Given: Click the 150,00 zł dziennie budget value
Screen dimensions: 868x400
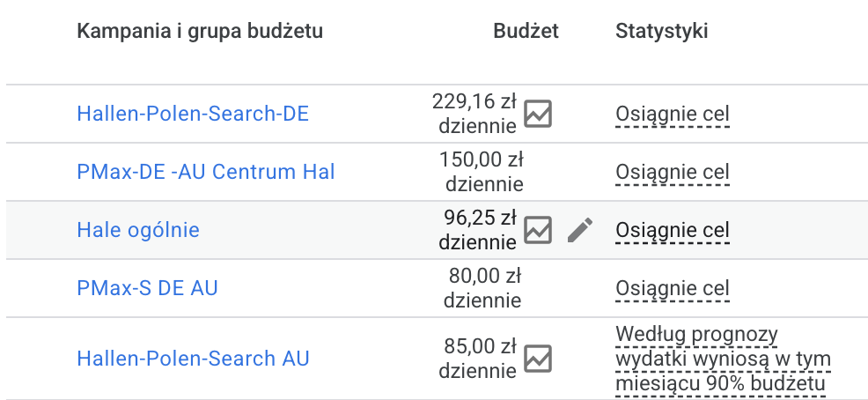Looking at the screenshot, I should pyautogui.click(x=482, y=172).
